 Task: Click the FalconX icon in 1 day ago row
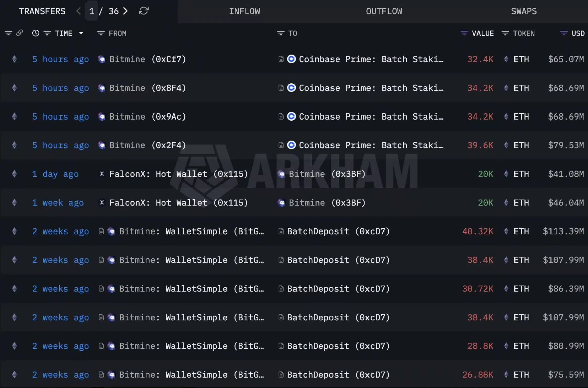(x=102, y=174)
